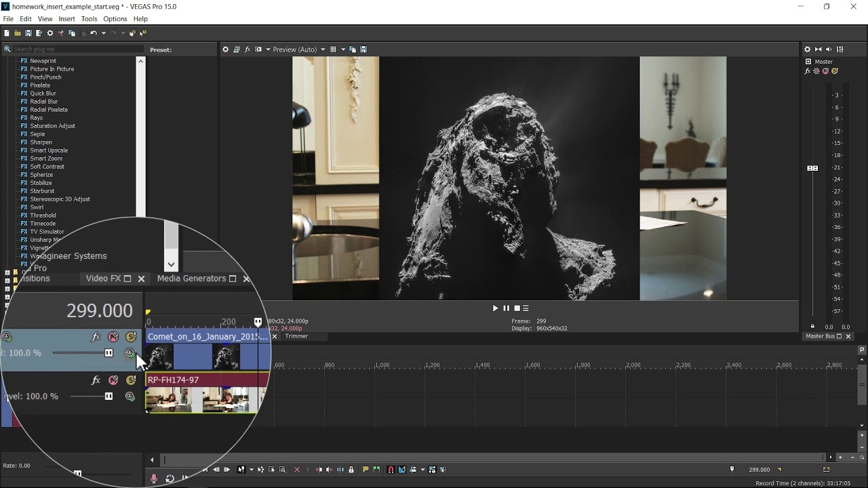Open the Tools menu

[x=90, y=19]
